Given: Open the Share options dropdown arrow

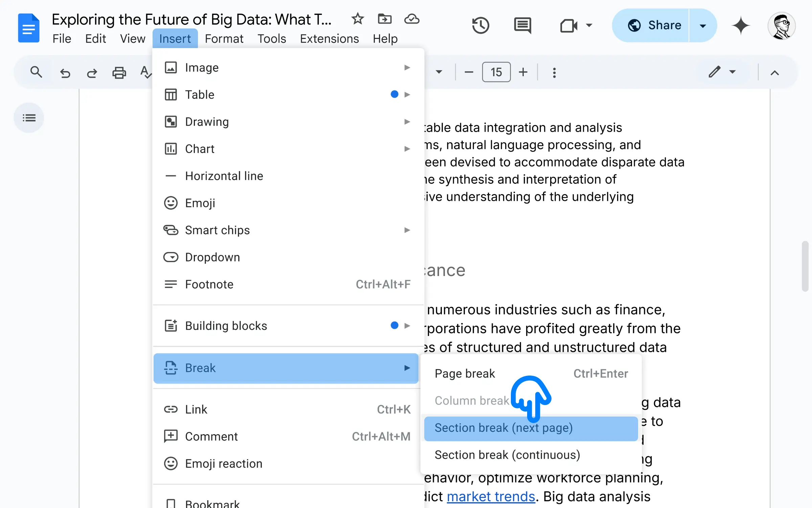Looking at the screenshot, I should click(x=703, y=26).
